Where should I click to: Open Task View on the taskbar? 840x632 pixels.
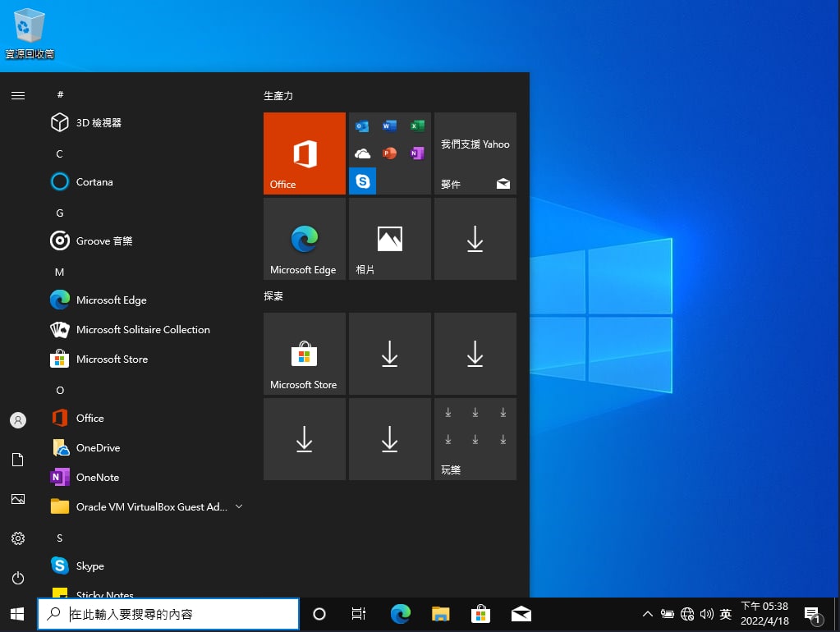tap(358, 614)
